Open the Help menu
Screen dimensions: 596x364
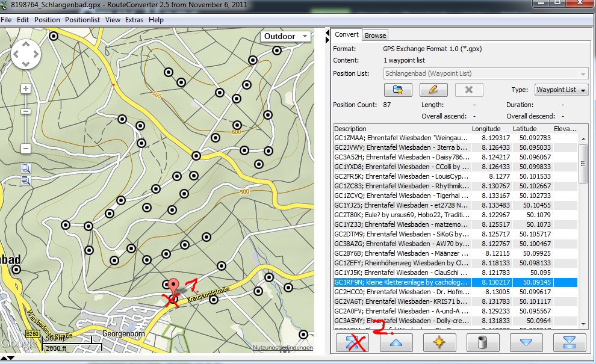156,20
